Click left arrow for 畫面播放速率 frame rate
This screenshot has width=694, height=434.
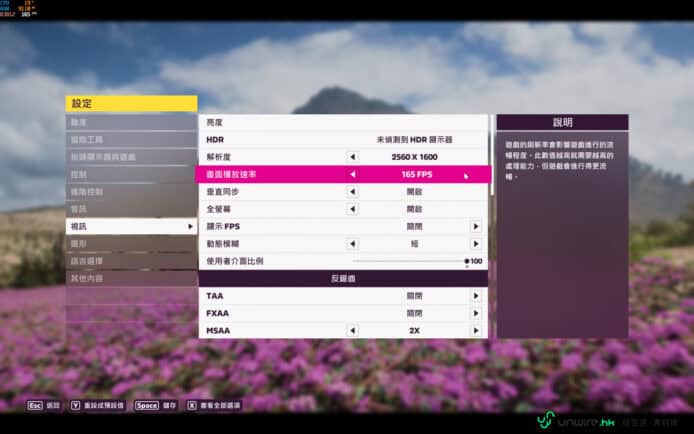[x=351, y=174]
